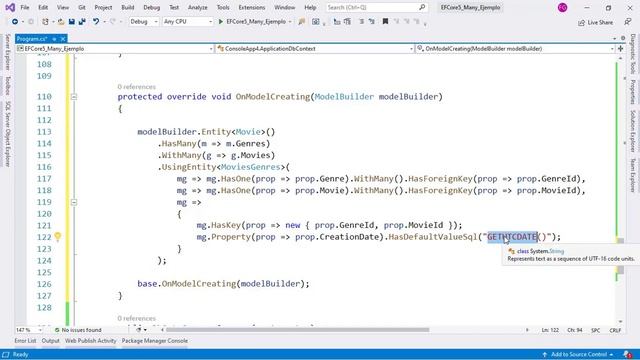The width and height of the screenshot is (640, 360).
Task: Click the highlighted GETUTCDATE text on line 122
Action: click(512, 237)
